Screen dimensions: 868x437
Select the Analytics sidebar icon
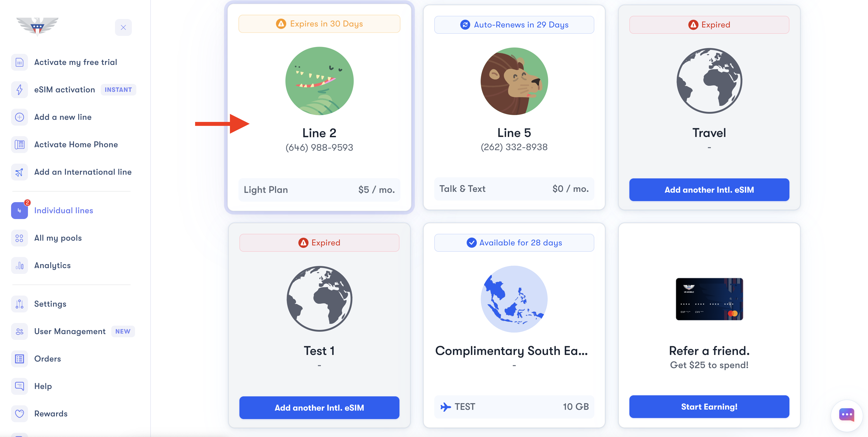point(19,265)
